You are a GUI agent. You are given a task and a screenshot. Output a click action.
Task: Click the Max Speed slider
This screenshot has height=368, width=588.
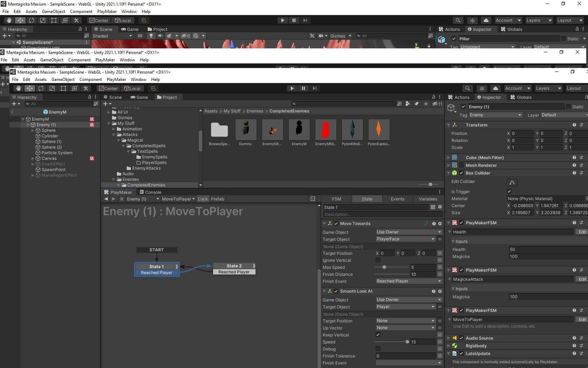point(392,267)
